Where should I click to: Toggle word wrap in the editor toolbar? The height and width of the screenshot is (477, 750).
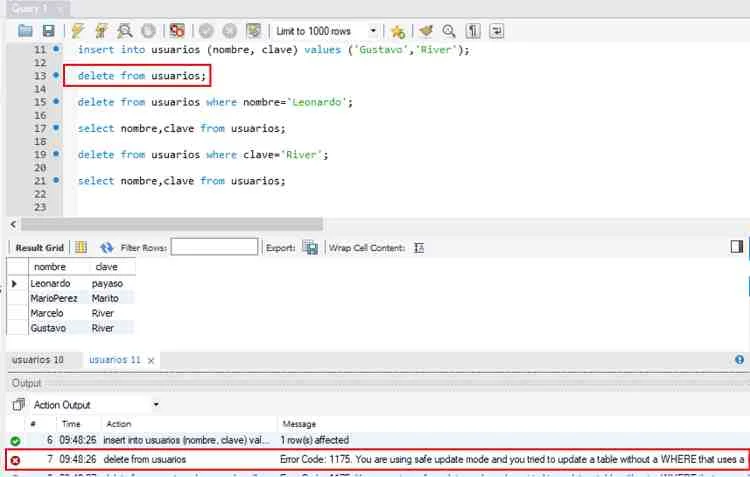[x=497, y=31]
